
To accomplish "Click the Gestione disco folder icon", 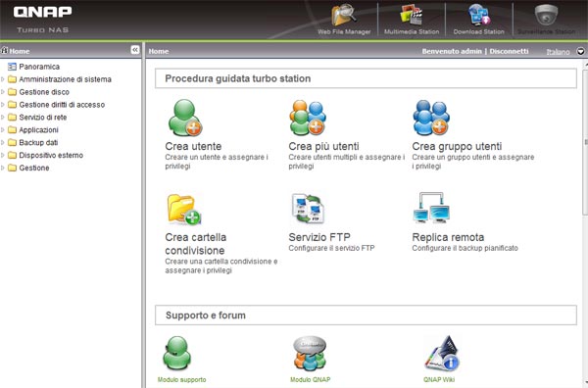I will coord(12,92).
